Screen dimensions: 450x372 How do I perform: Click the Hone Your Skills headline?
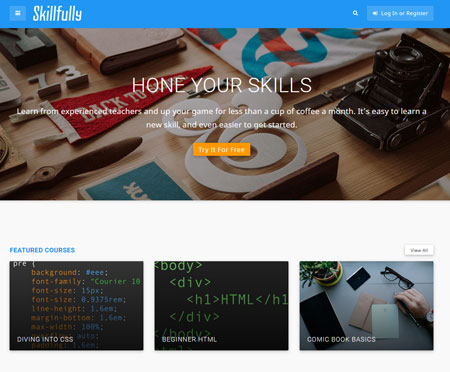tap(222, 85)
